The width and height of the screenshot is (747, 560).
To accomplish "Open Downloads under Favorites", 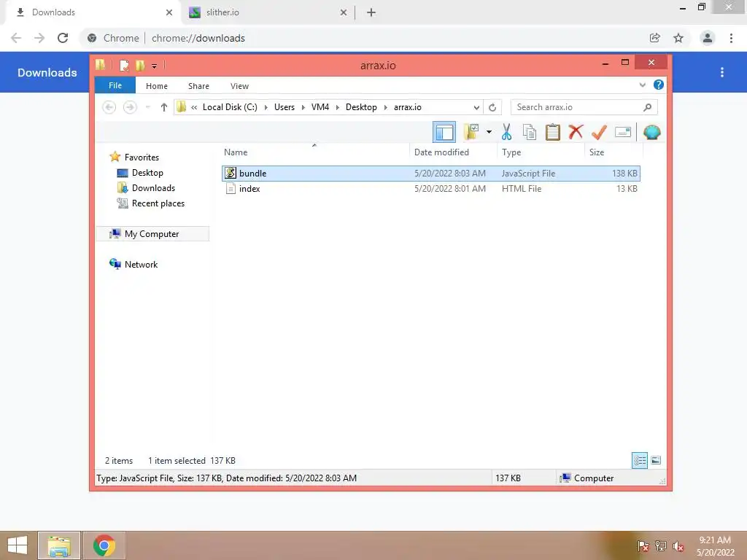I will pos(146,187).
